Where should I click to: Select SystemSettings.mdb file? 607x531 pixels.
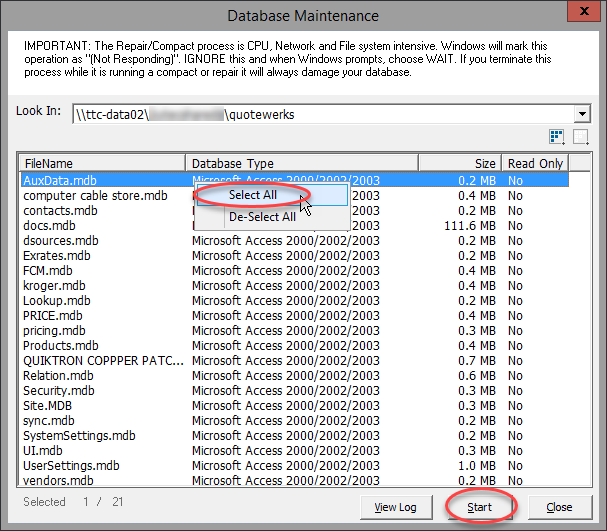point(79,436)
